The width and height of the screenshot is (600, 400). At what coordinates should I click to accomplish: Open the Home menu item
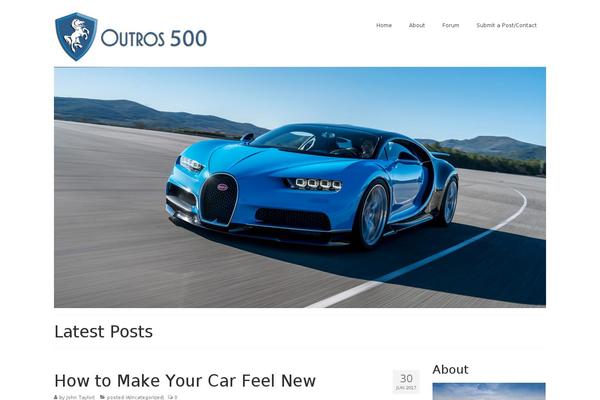pos(384,25)
